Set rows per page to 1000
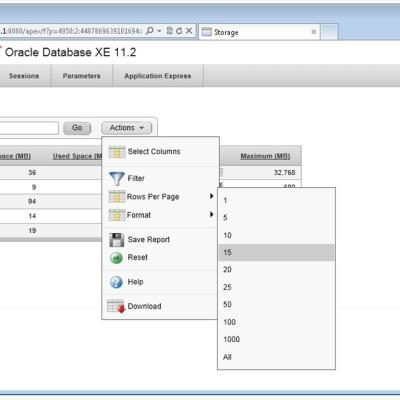The image size is (400, 400). click(x=276, y=339)
